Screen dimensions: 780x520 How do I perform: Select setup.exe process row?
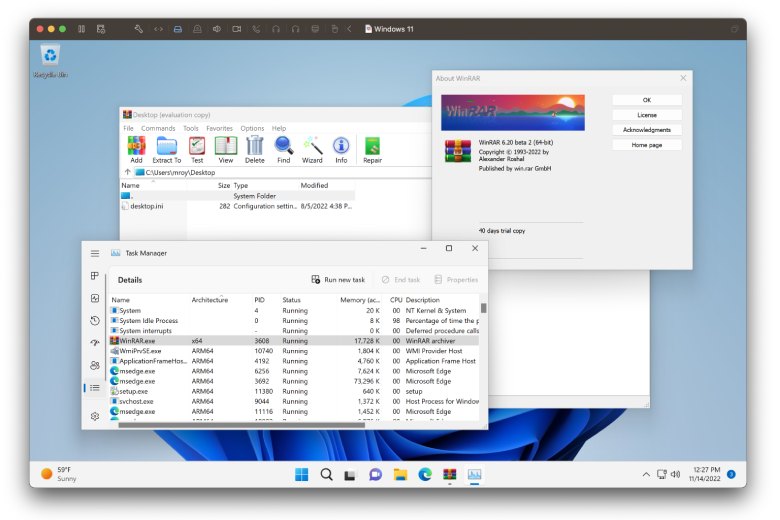pos(294,391)
